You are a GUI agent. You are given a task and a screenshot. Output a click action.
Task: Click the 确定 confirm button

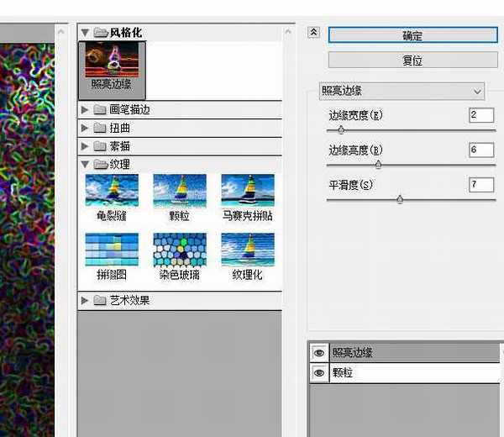coord(412,35)
